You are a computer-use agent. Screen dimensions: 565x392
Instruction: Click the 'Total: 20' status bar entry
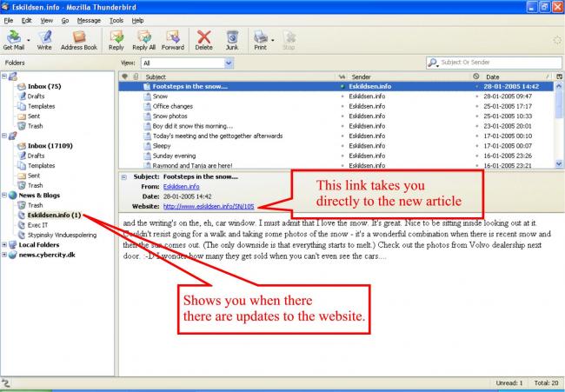coord(546,383)
